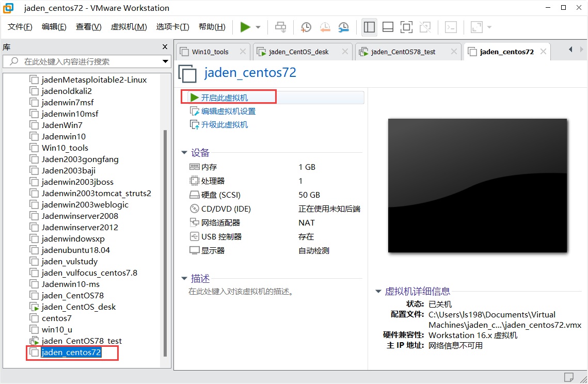Show the thumbnail bar via toolbar icon
588x384 pixels.
(x=388, y=27)
